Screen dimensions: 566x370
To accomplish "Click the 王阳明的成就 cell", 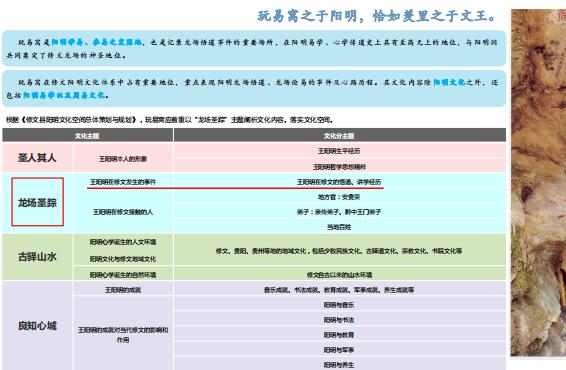I will (123, 290).
